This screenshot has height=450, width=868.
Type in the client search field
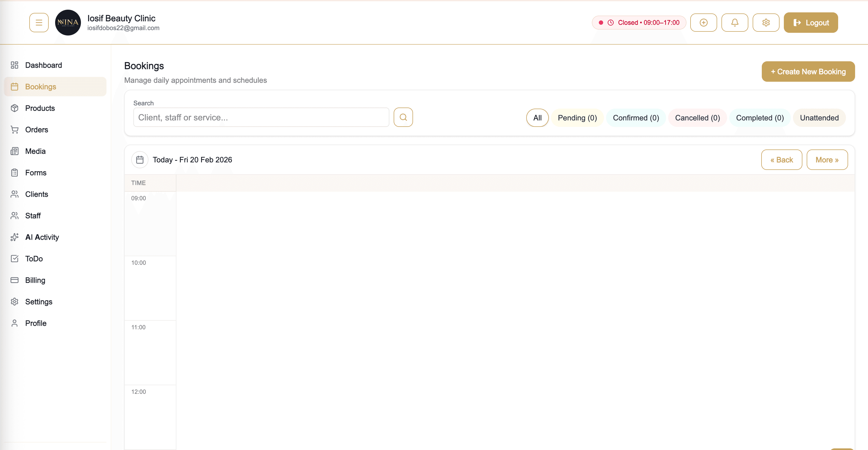[261, 117]
